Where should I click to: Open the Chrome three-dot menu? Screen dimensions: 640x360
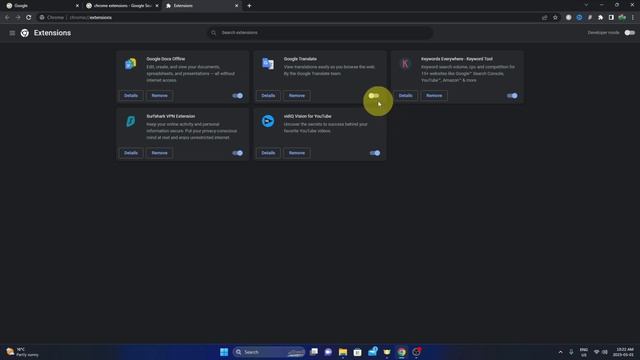click(x=633, y=18)
